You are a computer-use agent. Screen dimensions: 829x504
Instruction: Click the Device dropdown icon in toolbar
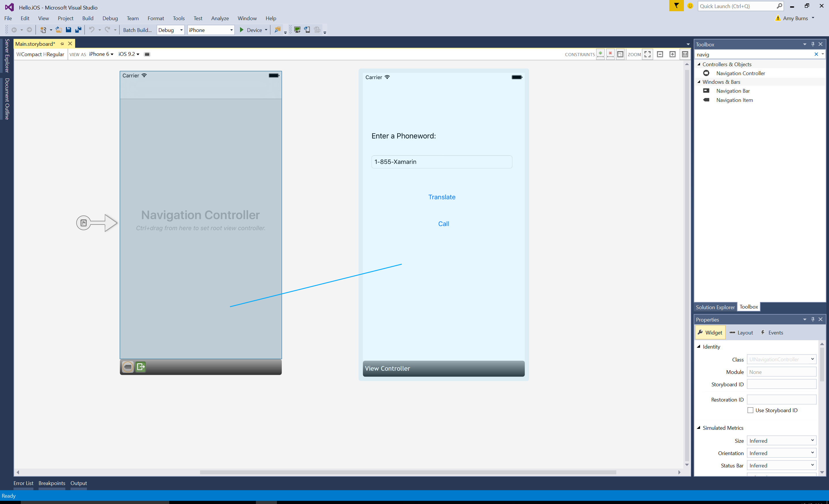[265, 30]
